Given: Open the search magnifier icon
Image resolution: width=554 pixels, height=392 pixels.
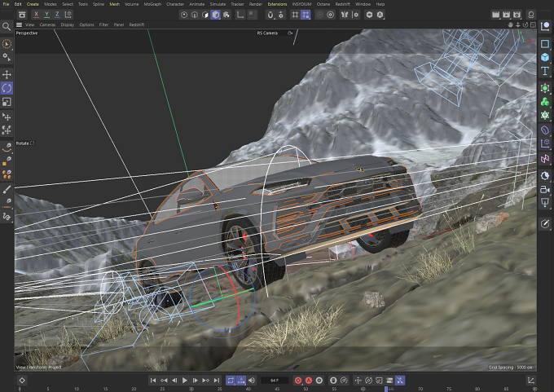Looking at the screenshot, I should [7, 27].
